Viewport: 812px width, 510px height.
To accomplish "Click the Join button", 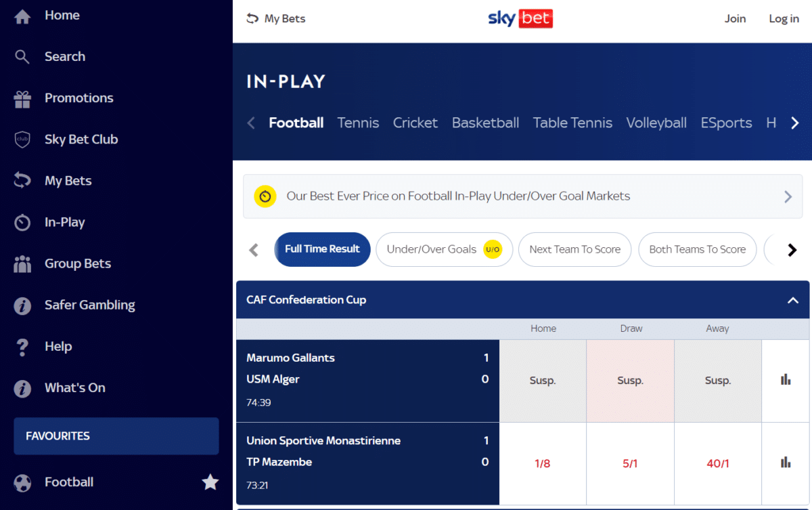I will click(x=735, y=19).
